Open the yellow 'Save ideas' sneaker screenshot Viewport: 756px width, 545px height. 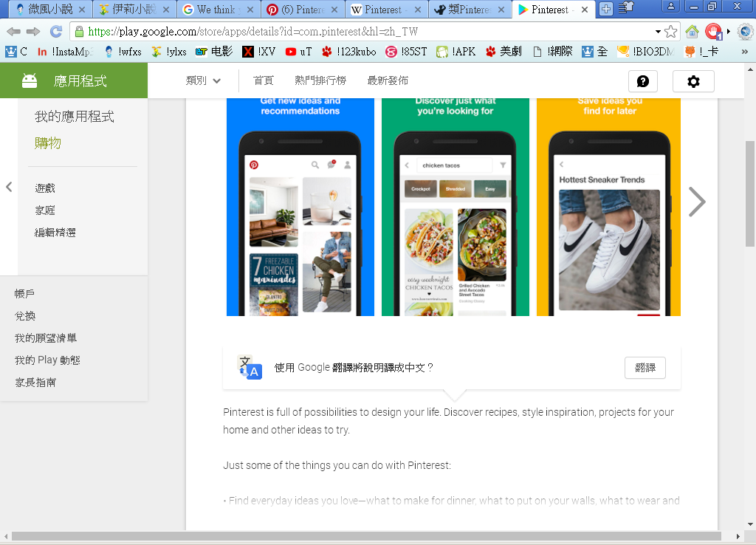coord(608,208)
